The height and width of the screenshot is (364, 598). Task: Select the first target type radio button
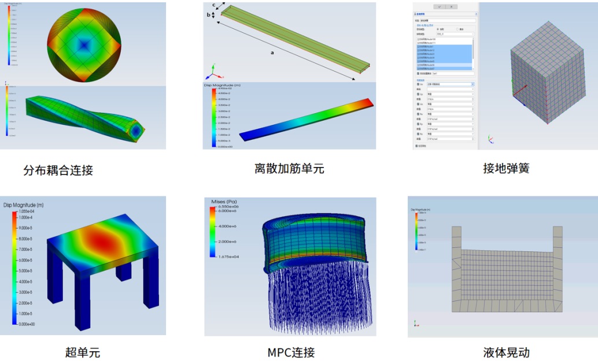point(438,29)
